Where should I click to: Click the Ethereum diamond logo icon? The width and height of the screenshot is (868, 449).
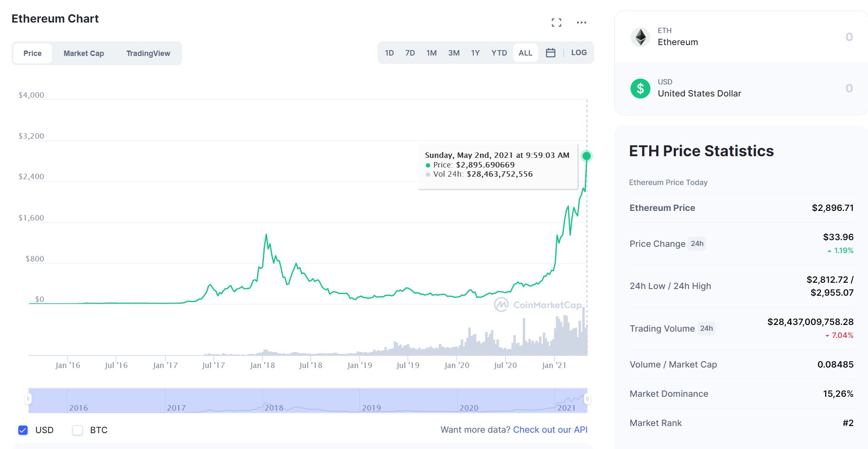click(640, 37)
